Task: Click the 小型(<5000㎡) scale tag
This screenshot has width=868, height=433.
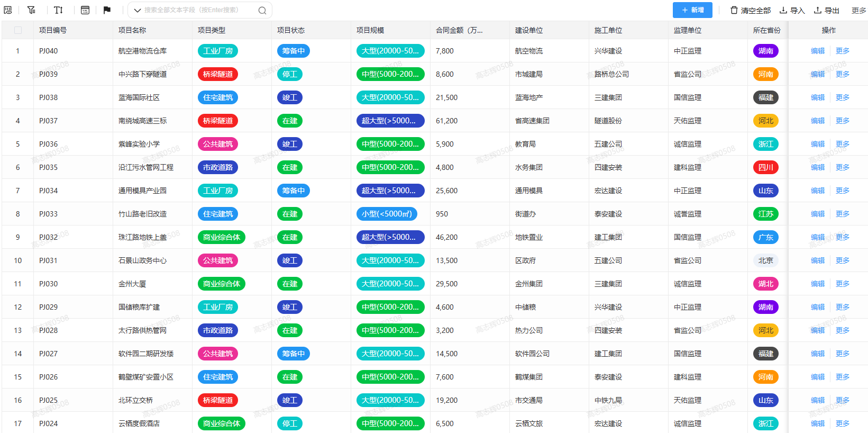Action: (387, 214)
